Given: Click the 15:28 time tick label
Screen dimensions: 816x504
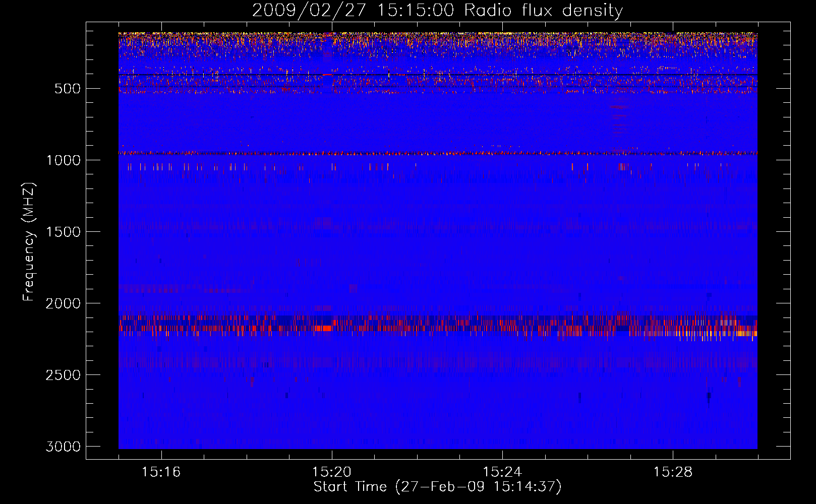Looking at the screenshot, I should pyautogui.click(x=673, y=472).
